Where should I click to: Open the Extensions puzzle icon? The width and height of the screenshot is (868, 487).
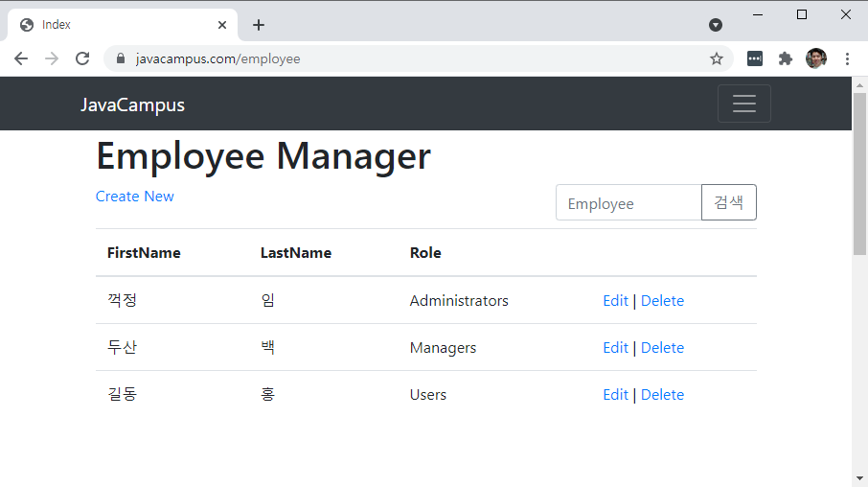[786, 58]
